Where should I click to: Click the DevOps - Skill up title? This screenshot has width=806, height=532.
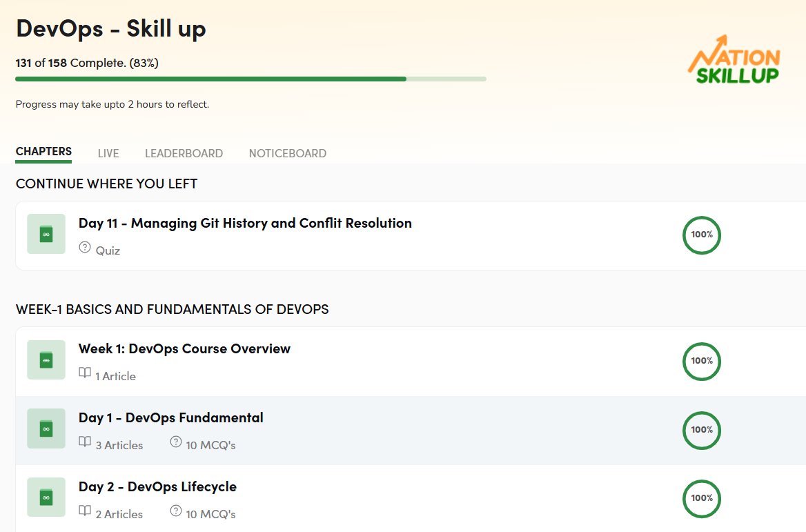[111, 29]
